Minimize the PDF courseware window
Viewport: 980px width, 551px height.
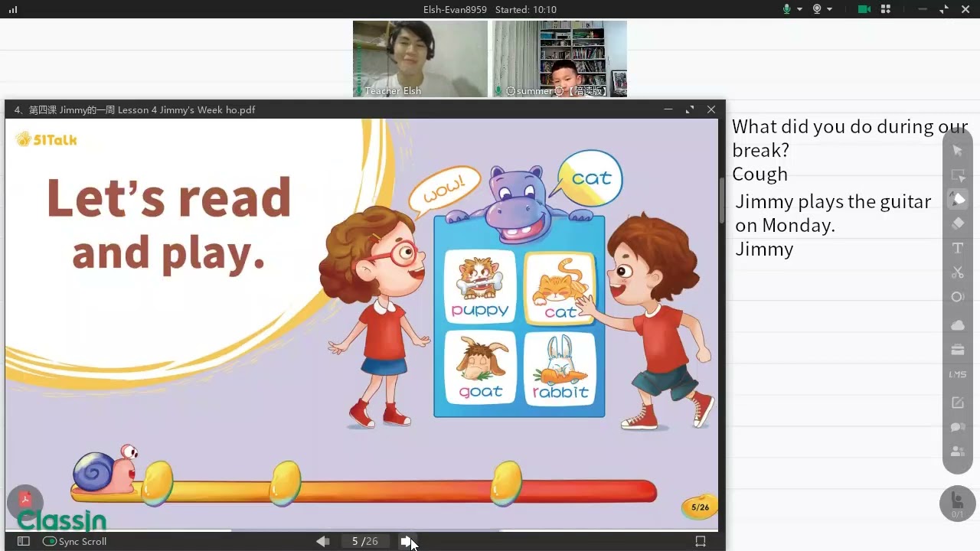tap(668, 109)
